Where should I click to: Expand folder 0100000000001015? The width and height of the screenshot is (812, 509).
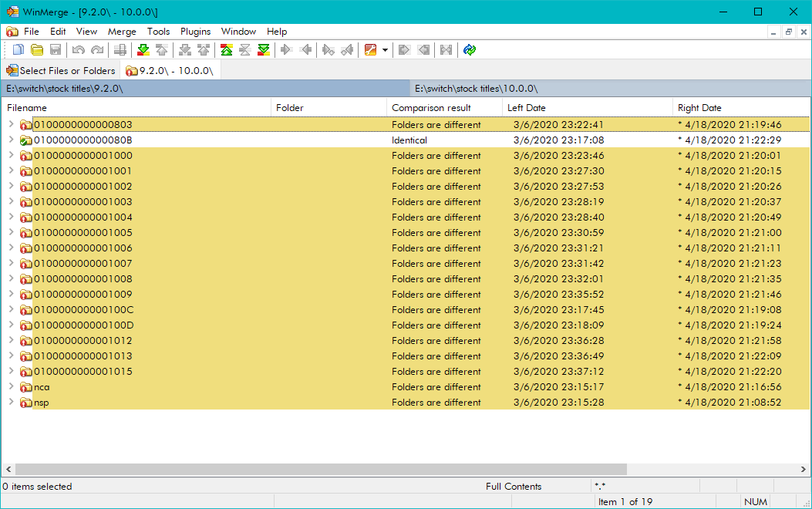pyautogui.click(x=11, y=371)
